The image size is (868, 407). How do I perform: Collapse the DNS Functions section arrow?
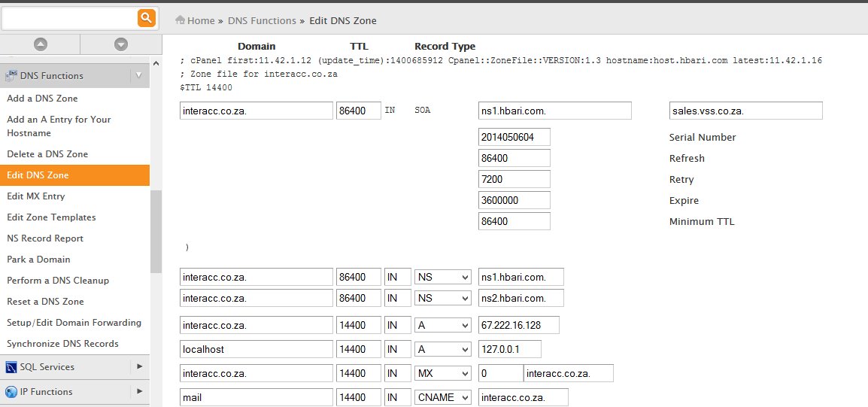pyautogui.click(x=139, y=75)
